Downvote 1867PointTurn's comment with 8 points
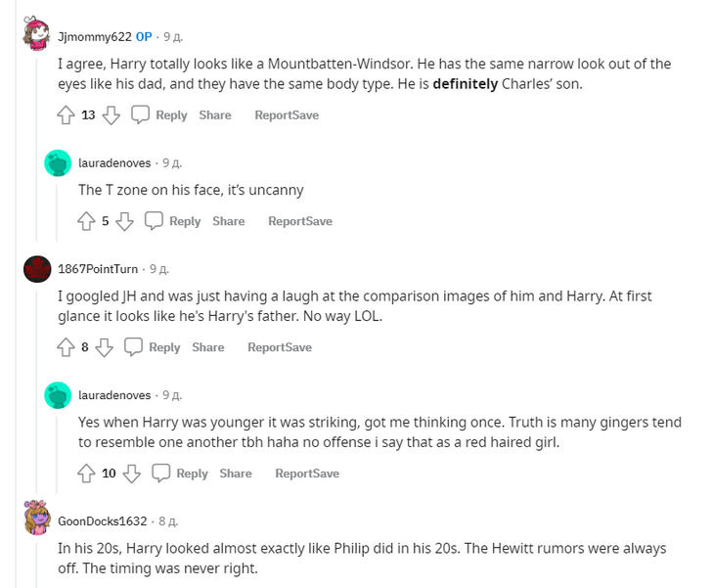This screenshot has width=714, height=588. pyautogui.click(x=105, y=347)
